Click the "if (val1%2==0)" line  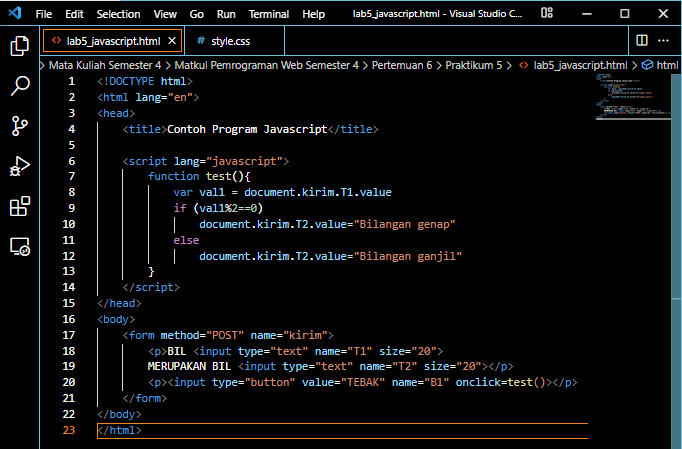(x=218, y=208)
